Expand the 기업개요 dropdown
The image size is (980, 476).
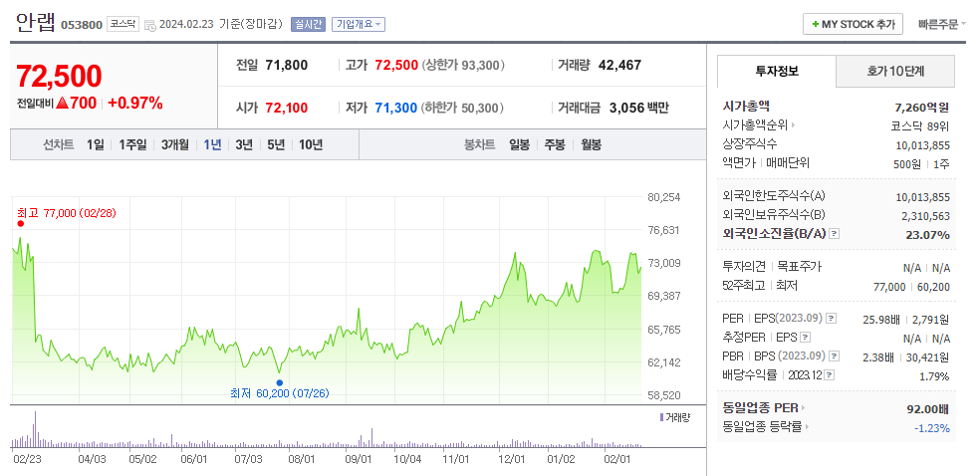(359, 24)
